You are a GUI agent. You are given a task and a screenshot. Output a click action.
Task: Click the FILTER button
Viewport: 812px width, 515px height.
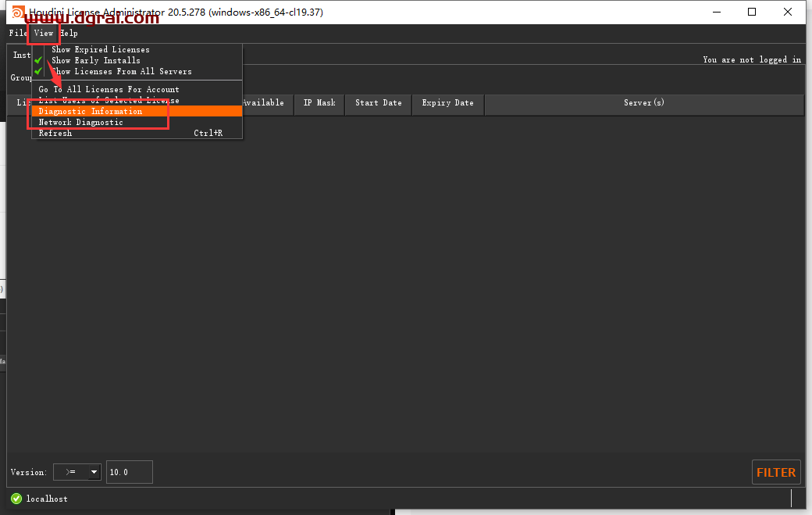(x=776, y=473)
